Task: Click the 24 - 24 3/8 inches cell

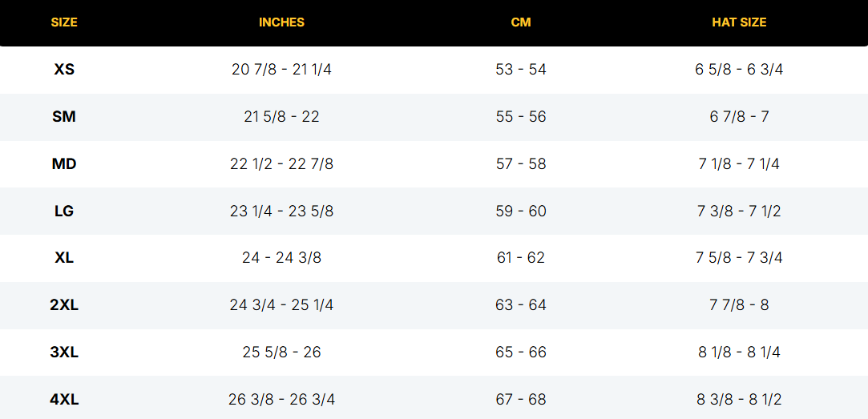Action: [282, 258]
